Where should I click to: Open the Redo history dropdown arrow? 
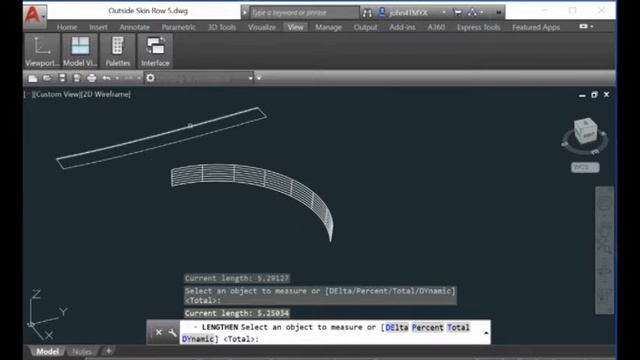(139, 78)
